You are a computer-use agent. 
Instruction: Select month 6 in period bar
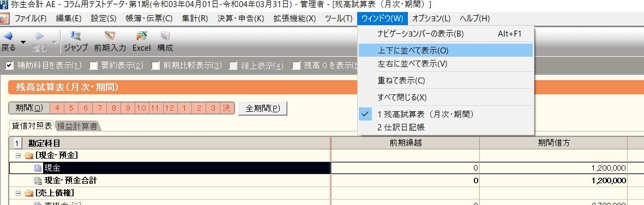(86, 108)
